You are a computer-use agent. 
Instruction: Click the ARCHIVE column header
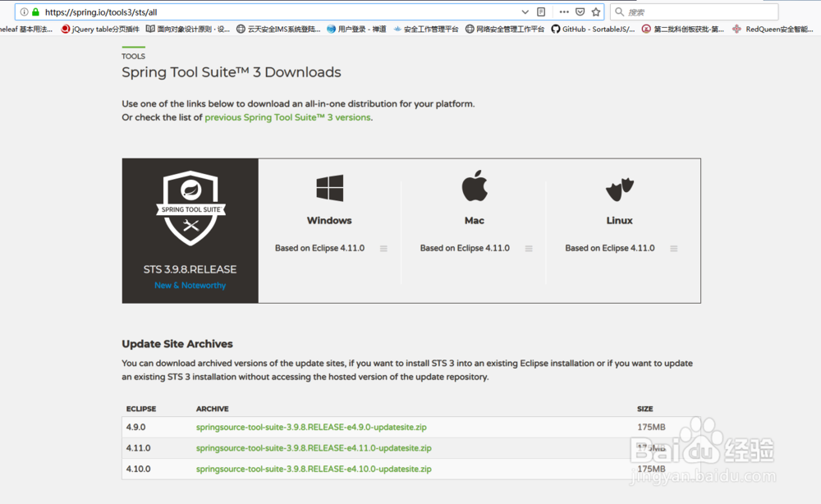(212, 409)
